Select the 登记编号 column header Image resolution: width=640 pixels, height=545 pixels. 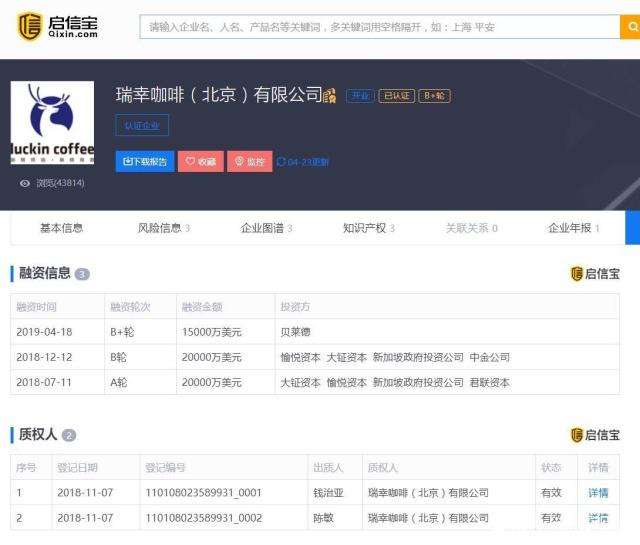165,468
